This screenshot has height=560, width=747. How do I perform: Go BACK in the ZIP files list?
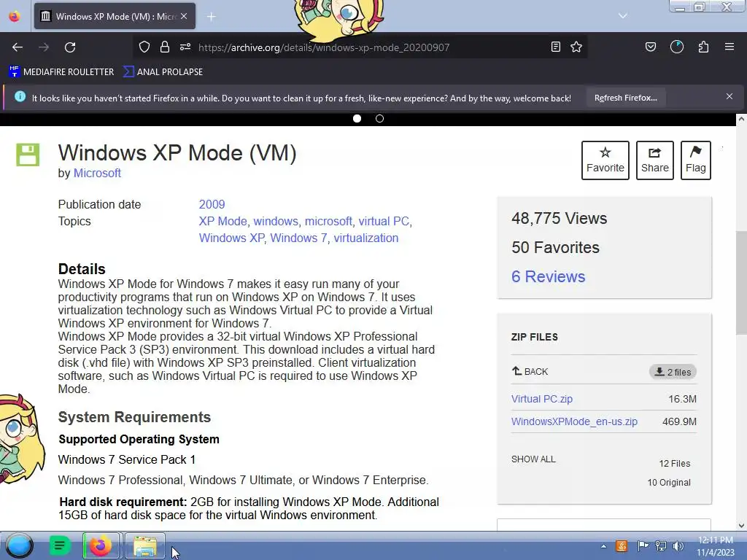tap(530, 371)
